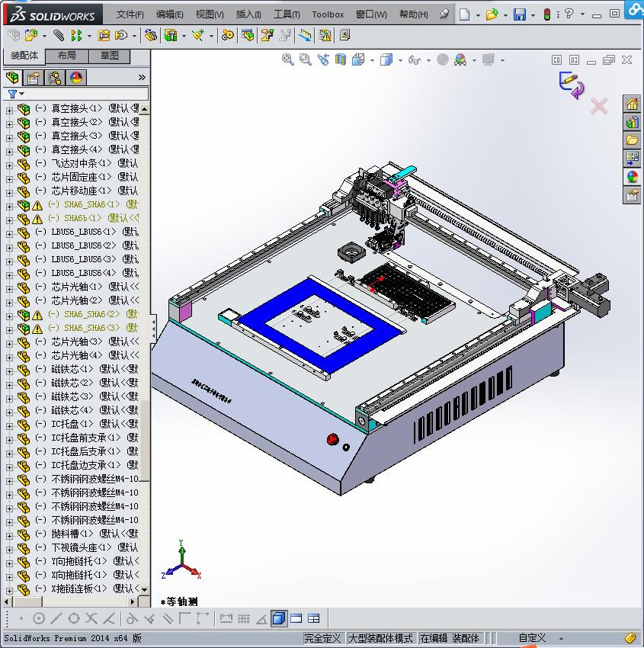Open the Appearances task pane color ball
644x648 pixels.
point(632,177)
